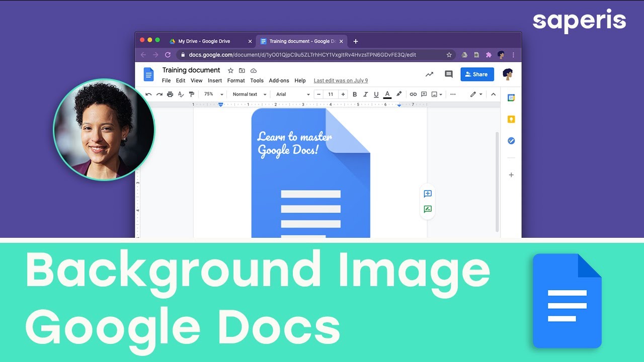Star the Training document
Image resolution: width=644 pixels, height=362 pixels.
click(230, 70)
